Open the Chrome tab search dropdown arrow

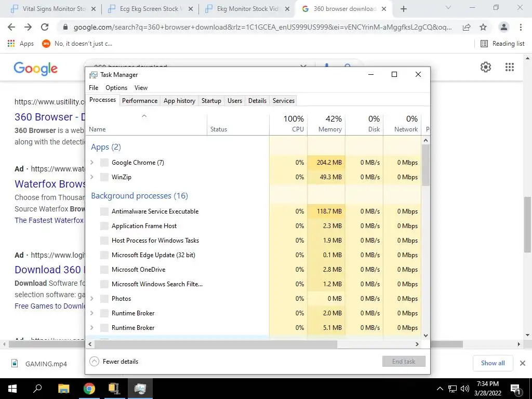point(448,7)
